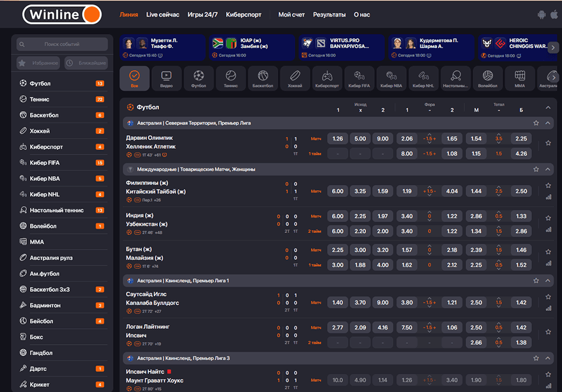Open Музетти Л. vs Тиафо Ф. event card

[163, 47]
